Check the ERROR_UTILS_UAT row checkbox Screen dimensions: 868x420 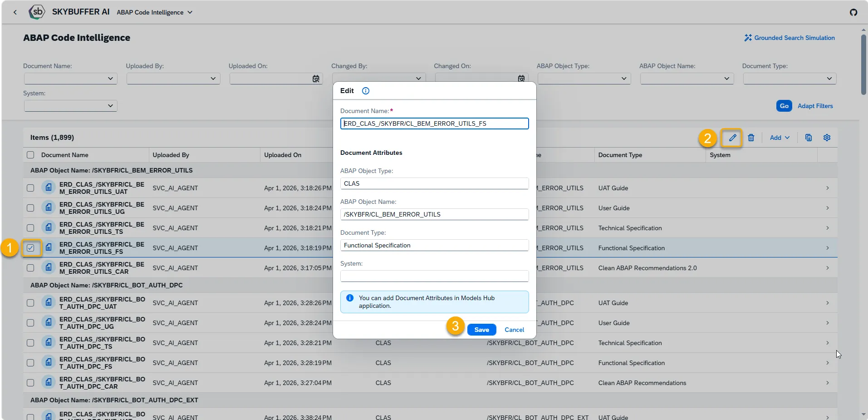pos(30,188)
